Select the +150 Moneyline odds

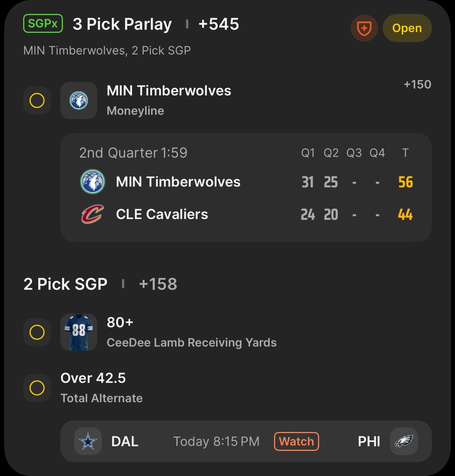[417, 84]
